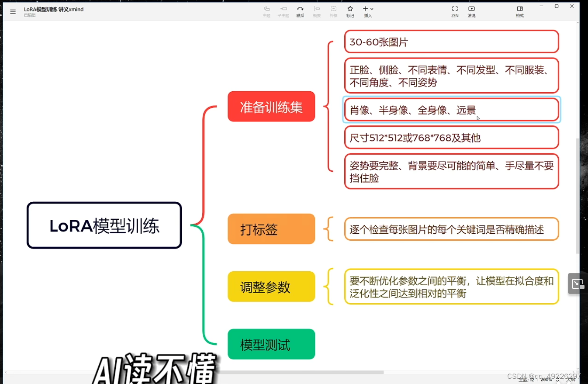The height and width of the screenshot is (384, 588).
Task: Click the vertical scrollbar on the canvas
Action: pyautogui.click(x=578, y=197)
